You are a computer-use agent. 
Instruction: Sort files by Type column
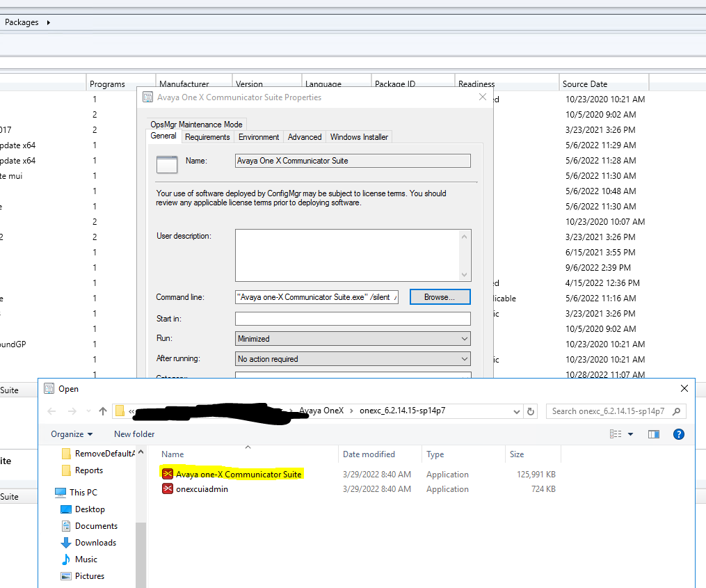464,454
